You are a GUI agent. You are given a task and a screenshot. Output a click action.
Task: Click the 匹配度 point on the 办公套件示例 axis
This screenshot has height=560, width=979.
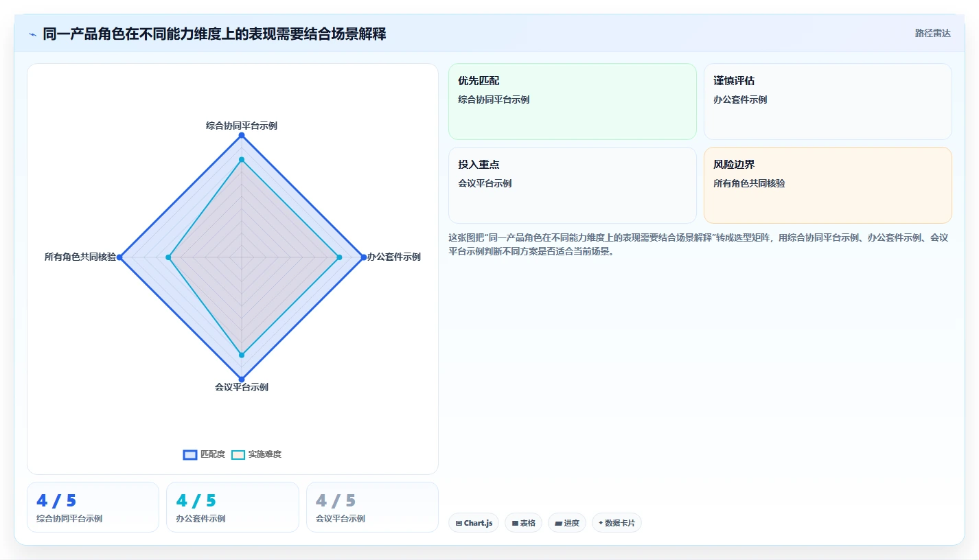click(x=364, y=257)
